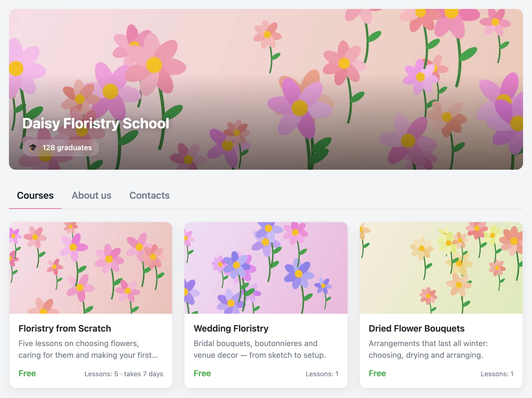The image size is (532, 398).
Task: Click the Wedding Floristry title
Action: pyautogui.click(x=231, y=329)
